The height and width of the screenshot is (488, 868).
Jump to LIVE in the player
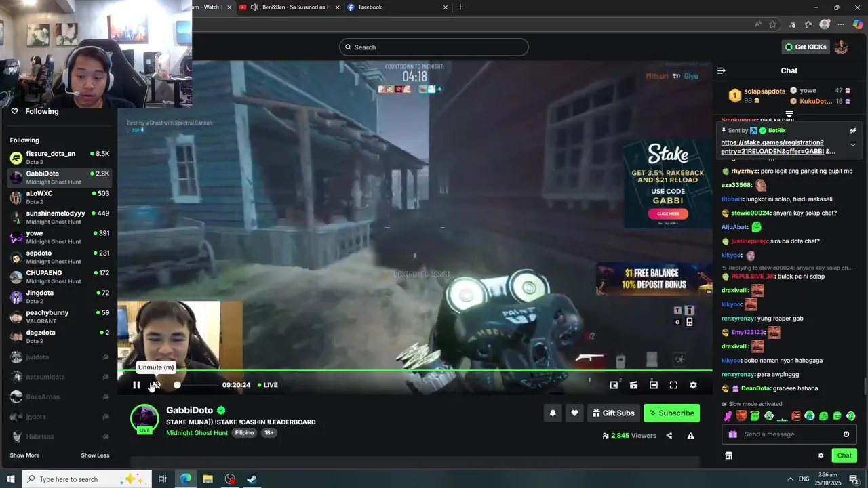click(267, 385)
